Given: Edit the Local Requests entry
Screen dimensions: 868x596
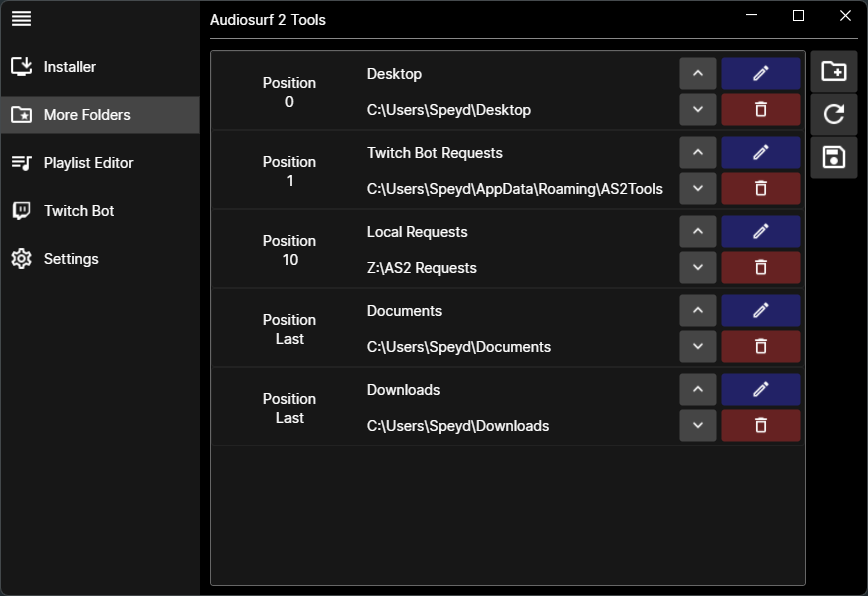Looking at the screenshot, I should tap(761, 232).
